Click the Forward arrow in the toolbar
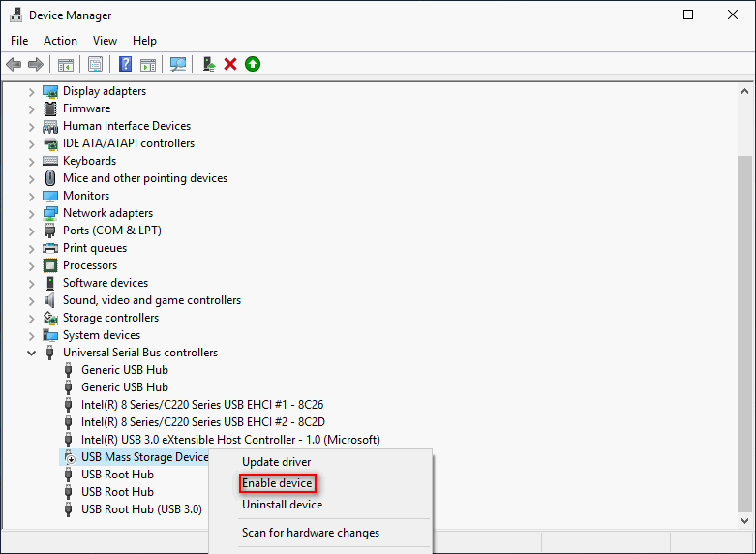Image resolution: width=756 pixels, height=554 pixels. [36, 64]
